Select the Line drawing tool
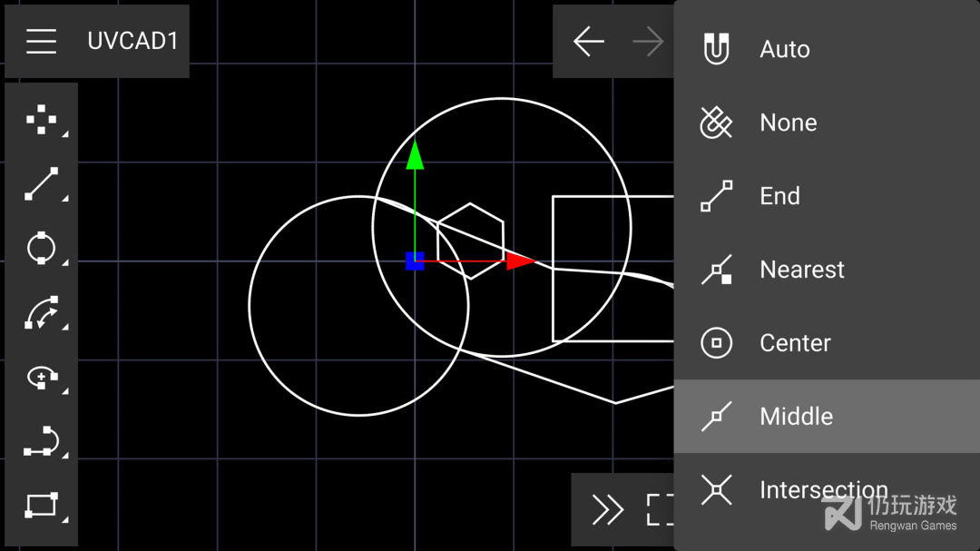Screen dimensions: 980x551 tap(41, 183)
